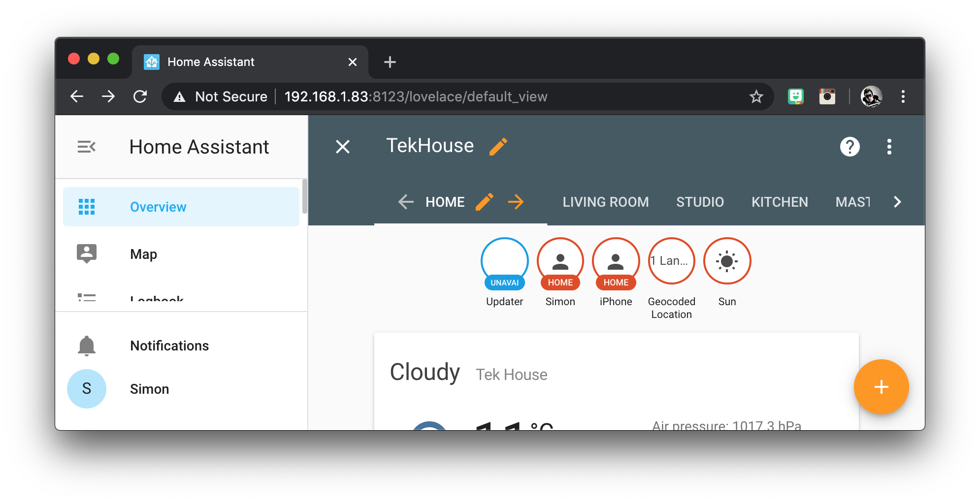This screenshot has width=980, height=503.
Task: Click the Cloudy weather heading
Action: point(425,372)
